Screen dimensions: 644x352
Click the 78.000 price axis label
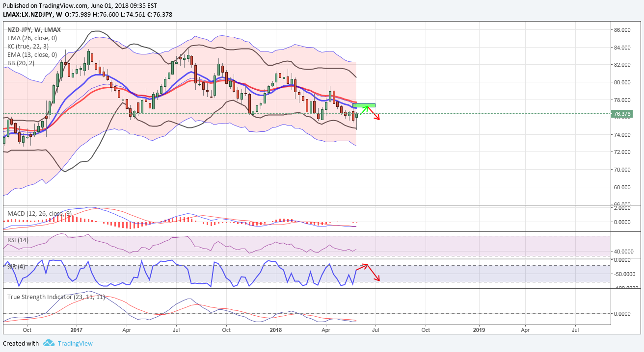622,100
